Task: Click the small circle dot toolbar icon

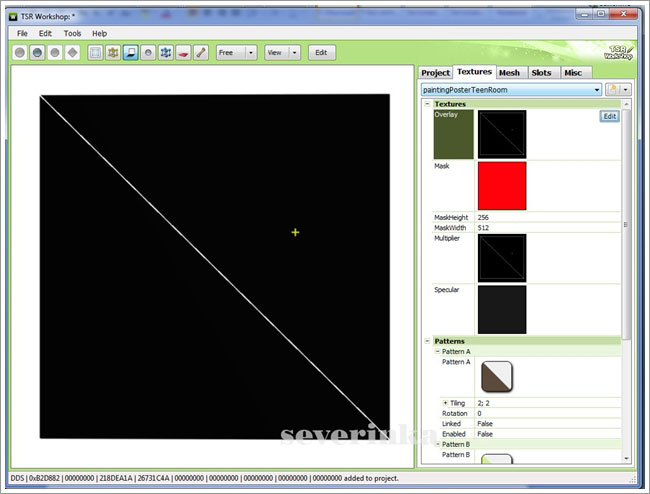Action: tap(148, 53)
